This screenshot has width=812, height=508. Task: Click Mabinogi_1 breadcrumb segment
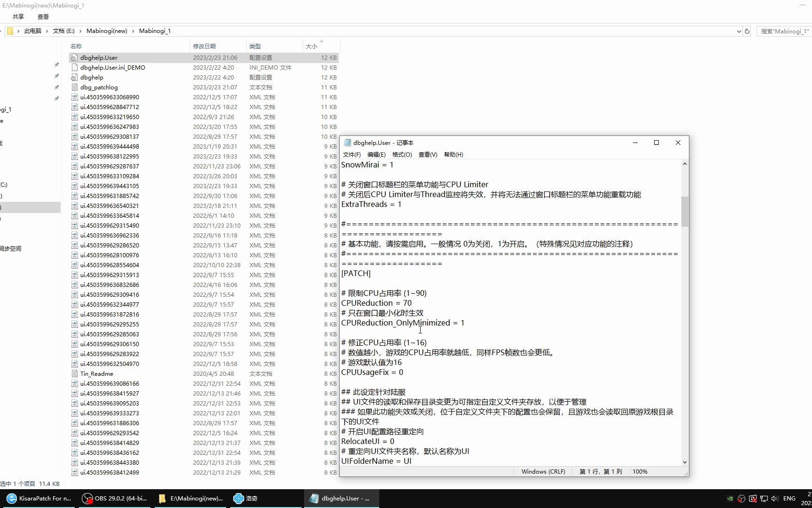pyautogui.click(x=155, y=31)
